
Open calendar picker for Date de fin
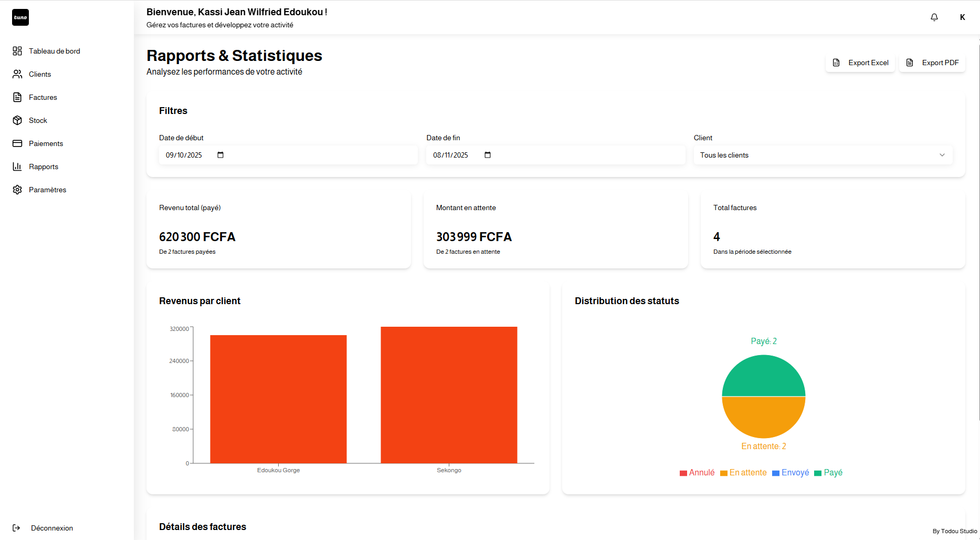488,155
